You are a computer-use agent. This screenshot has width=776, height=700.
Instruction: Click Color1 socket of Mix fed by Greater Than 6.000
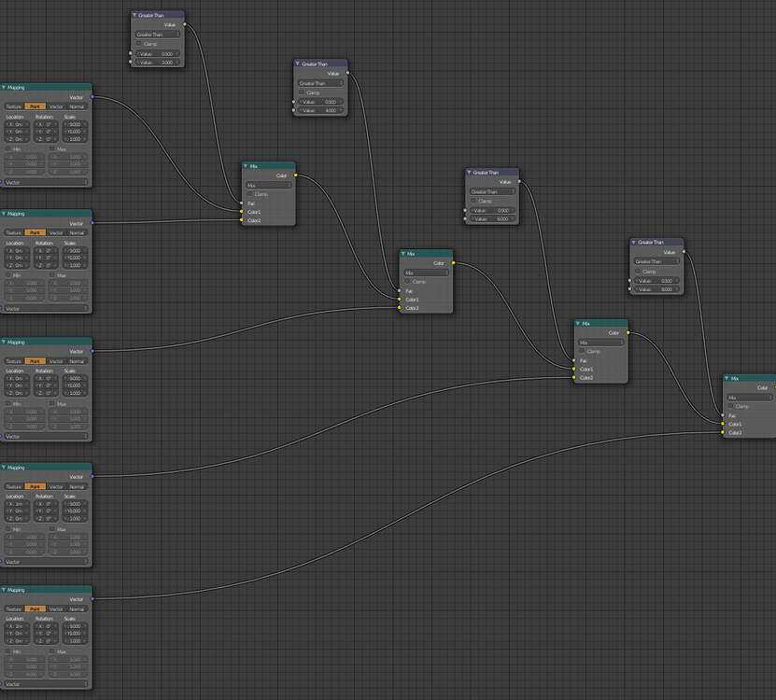point(574,369)
